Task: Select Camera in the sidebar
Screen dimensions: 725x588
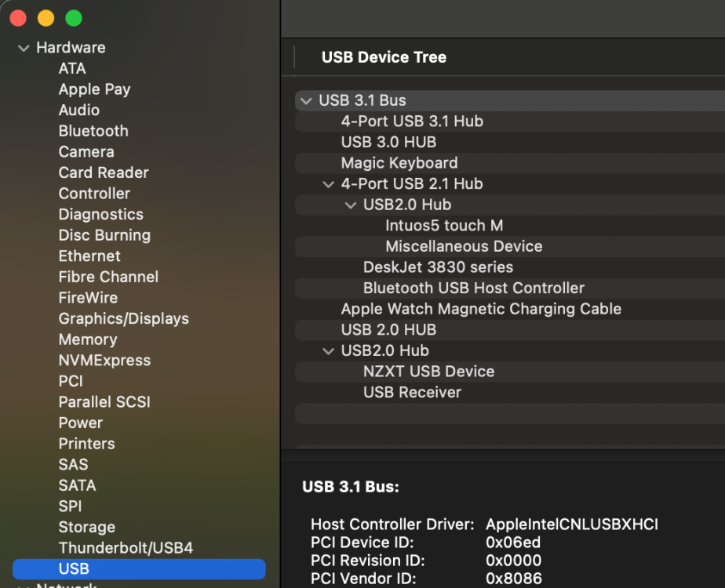Action: tap(86, 151)
